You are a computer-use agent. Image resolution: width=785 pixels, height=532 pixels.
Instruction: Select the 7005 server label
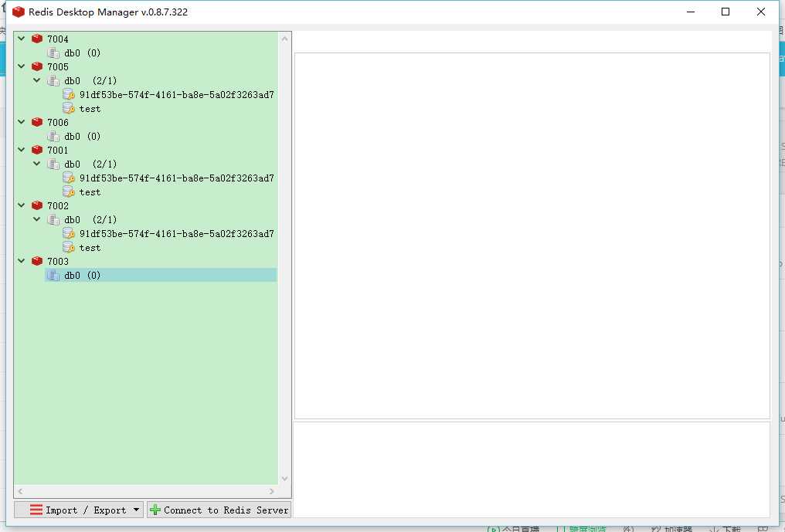tap(58, 67)
